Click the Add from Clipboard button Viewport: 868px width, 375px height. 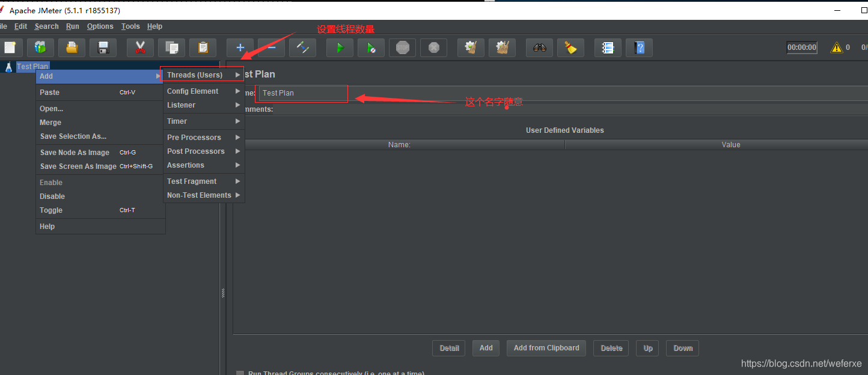click(546, 348)
